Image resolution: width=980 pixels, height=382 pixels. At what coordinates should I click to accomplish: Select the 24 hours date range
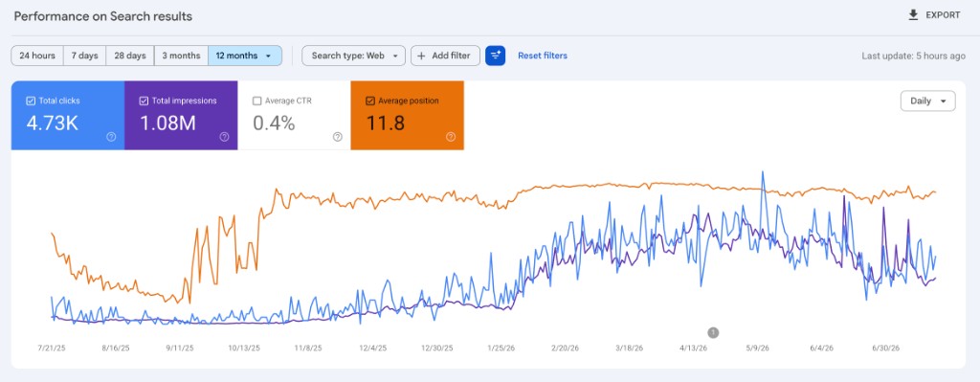click(37, 56)
